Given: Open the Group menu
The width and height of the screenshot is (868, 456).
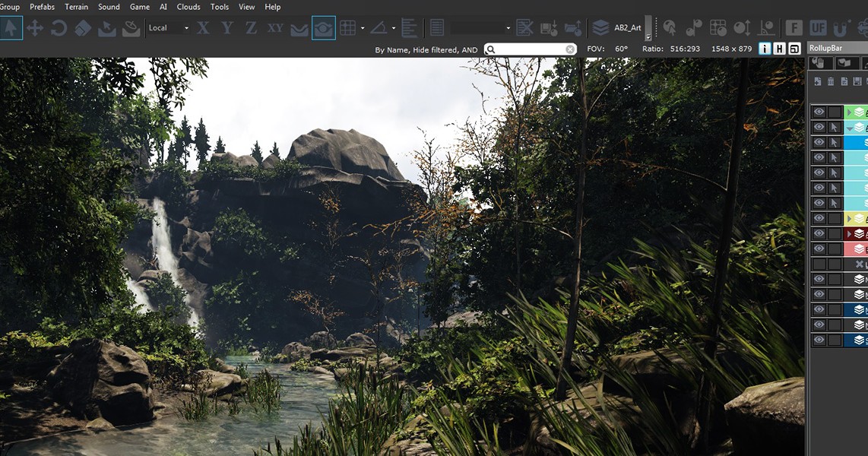Looking at the screenshot, I should [9, 7].
